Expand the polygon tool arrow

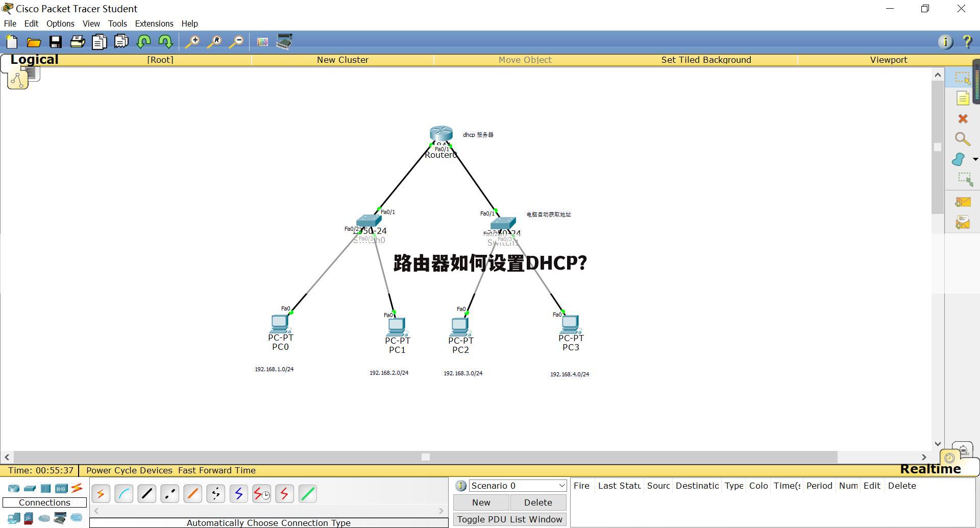point(975,160)
